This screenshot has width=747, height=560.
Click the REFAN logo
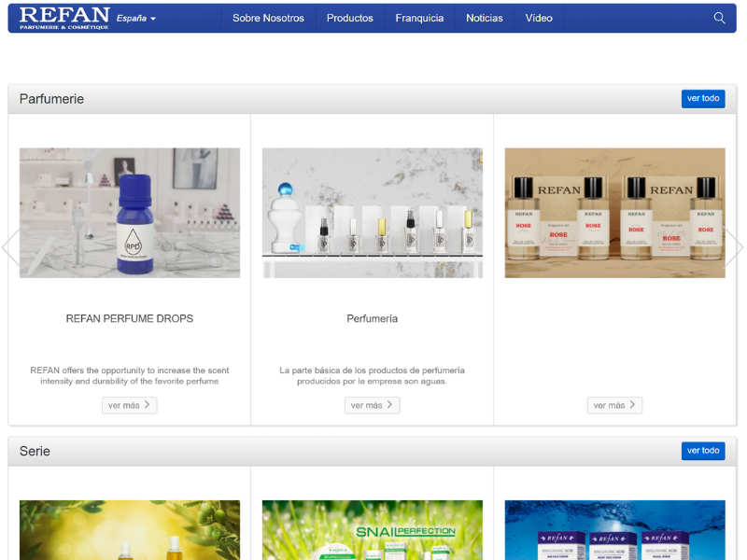click(x=64, y=18)
